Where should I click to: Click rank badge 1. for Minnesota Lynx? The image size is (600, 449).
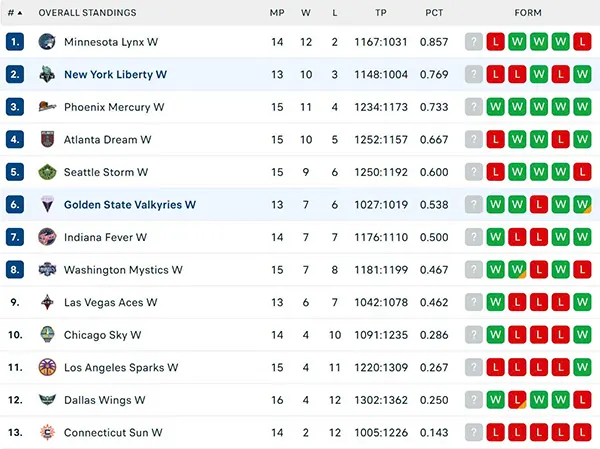pyautogui.click(x=15, y=42)
